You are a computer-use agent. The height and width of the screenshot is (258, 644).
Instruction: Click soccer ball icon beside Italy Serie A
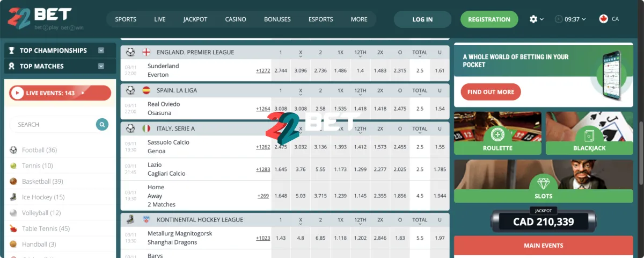(130, 128)
